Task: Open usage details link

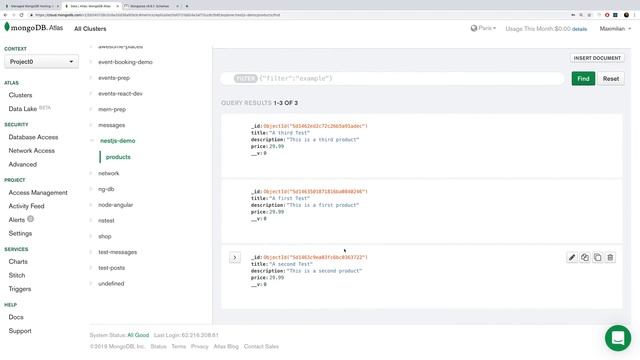Action: click(x=579, y=29)
